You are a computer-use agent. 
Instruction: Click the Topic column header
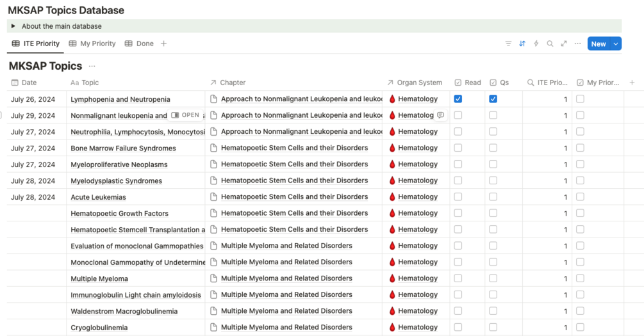click(x=85, y=83)
